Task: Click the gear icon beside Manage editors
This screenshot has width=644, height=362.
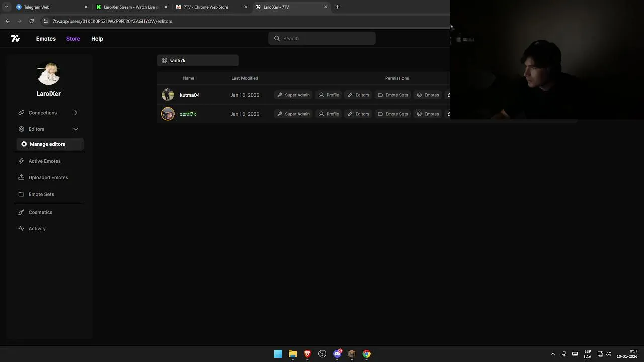Action: coord(24,144)
